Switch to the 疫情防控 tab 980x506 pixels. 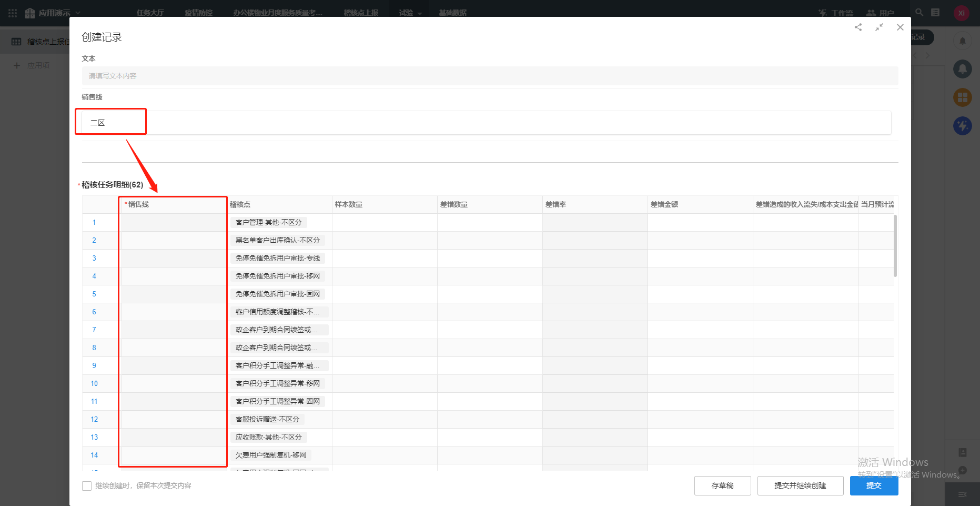(199, 13)
